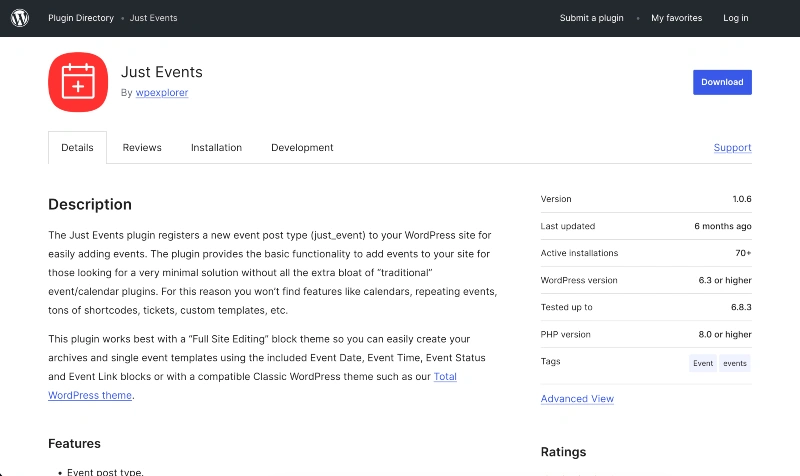Click the Log in link
Viewport: 800px width, 476px height.
pos(736,18)
